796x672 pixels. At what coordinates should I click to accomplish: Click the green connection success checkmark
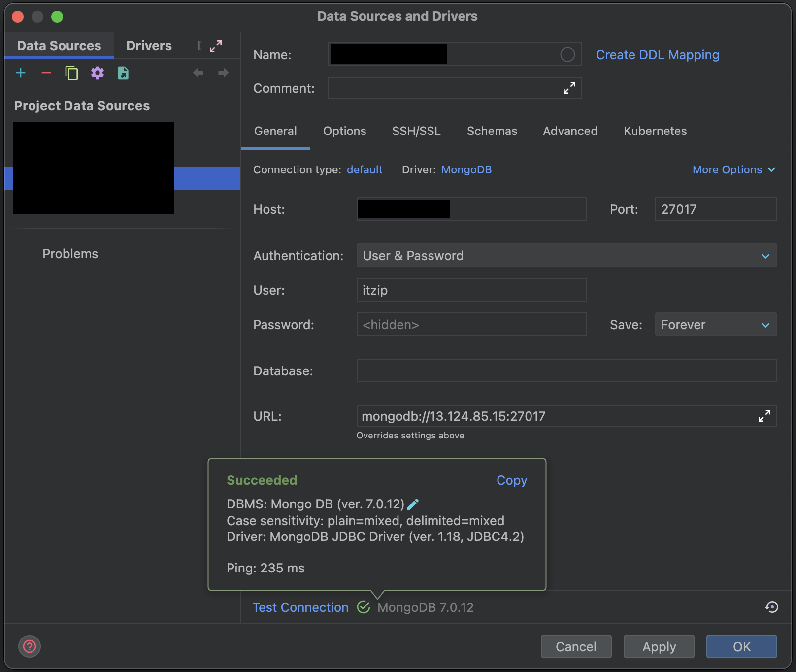[x=364, y=607]
